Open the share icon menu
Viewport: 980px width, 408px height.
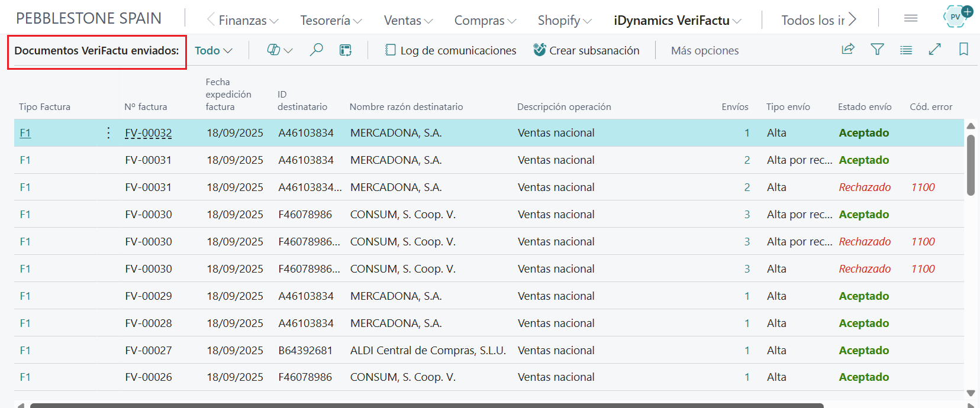tap(848, 50)
